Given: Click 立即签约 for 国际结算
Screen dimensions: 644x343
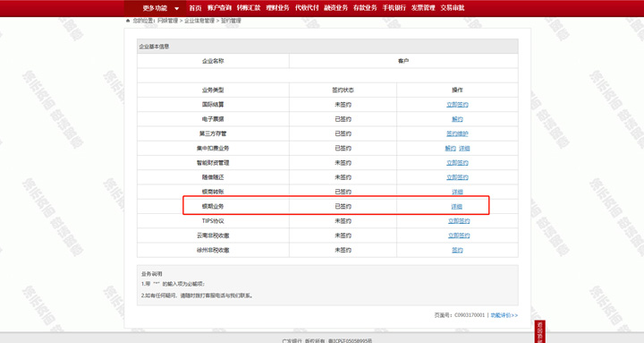Looking at the screenshot, I should click(457, 105).
